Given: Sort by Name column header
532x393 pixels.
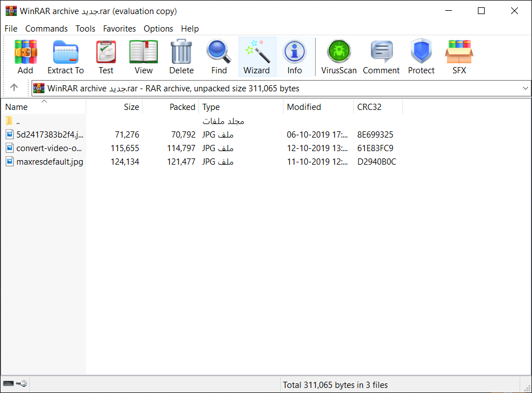Looking at the screenshot, I should (44, 107).
